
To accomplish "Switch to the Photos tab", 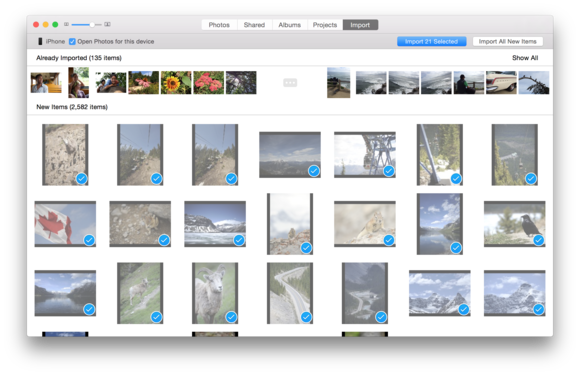I will click(x=219, y=25).
